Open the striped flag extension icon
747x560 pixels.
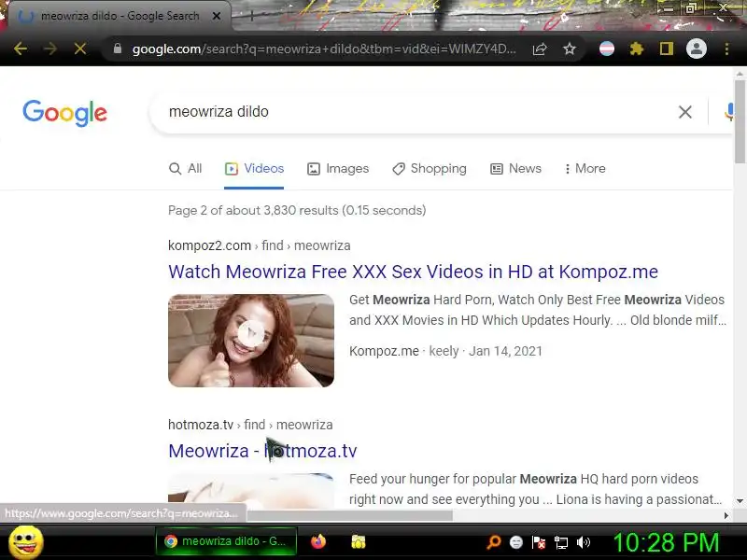606,49
